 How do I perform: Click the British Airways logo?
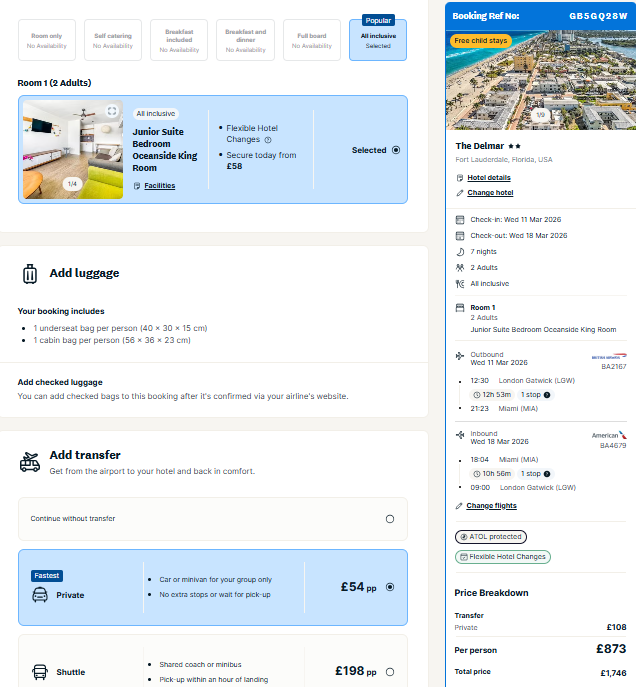pyautogui.click(x=609, y=357)
